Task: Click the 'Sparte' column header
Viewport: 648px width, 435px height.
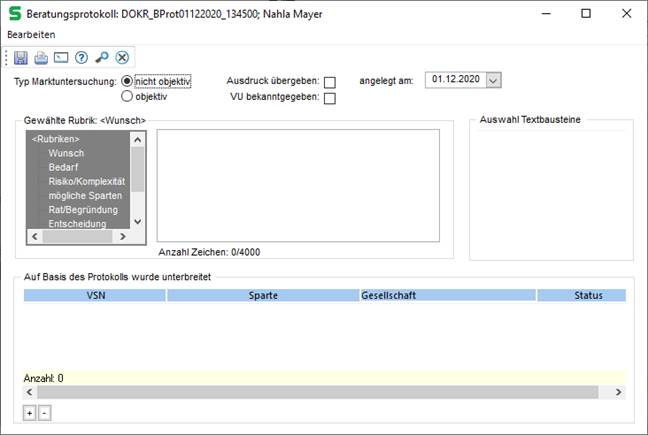Action: (265, 296)
